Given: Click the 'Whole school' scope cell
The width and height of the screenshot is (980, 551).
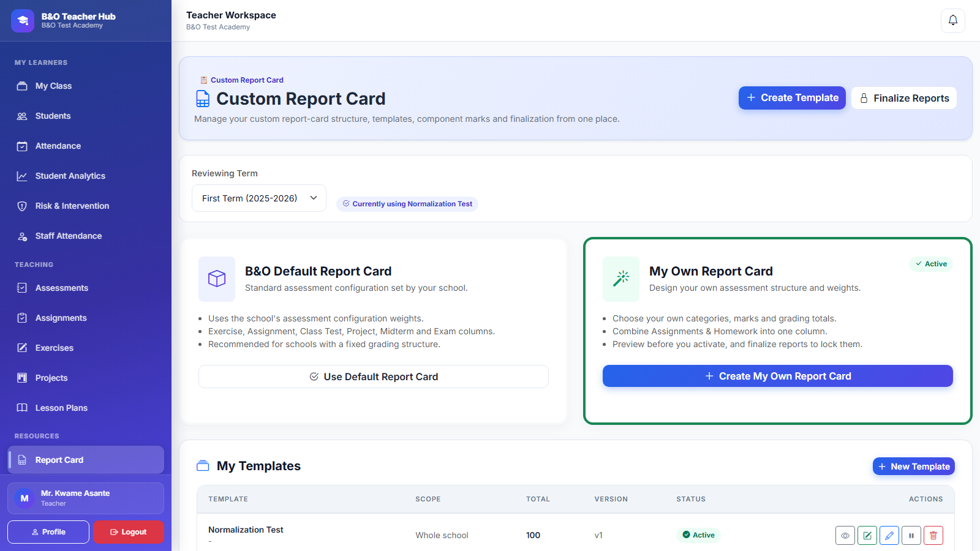Looking at the screenshot, I should pyautogui.click(x=442, y=535).
